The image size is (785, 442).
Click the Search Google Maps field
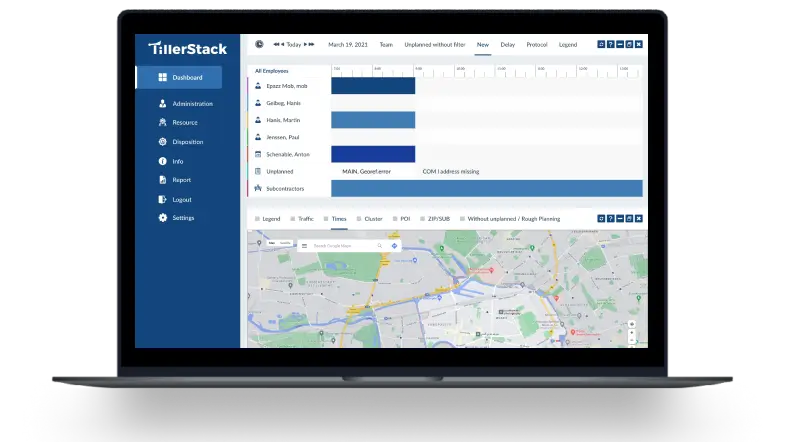pos(340,245)
